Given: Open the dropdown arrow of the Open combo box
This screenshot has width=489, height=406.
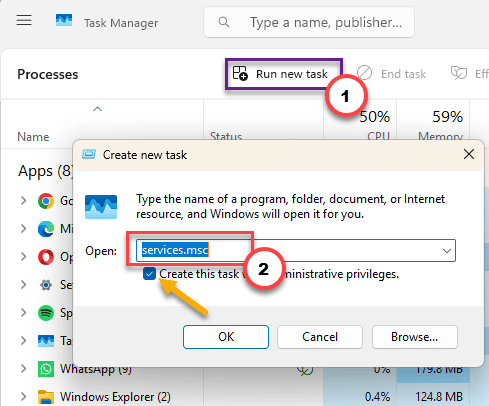Looking at the screenshot, I should (447, 251).
